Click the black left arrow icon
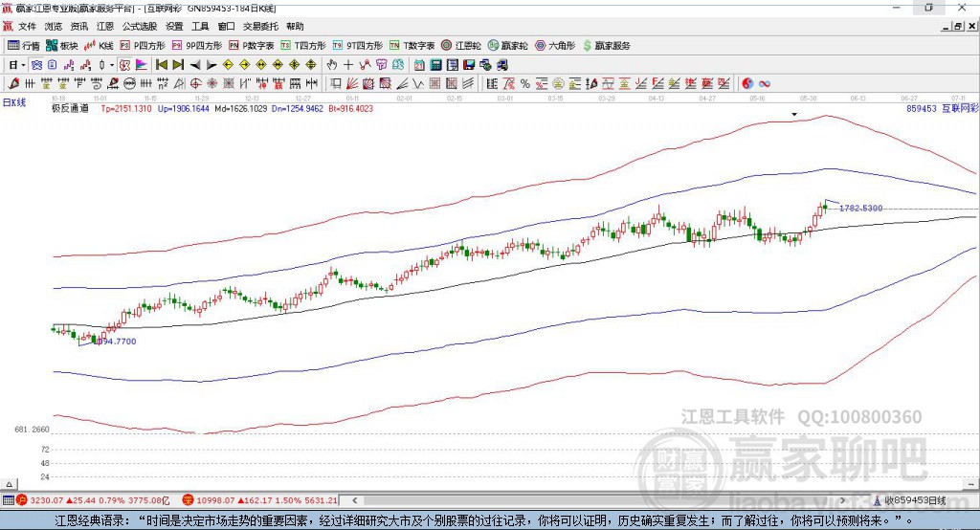The width and height of the screenshot is (980, 530). (195, 65)
